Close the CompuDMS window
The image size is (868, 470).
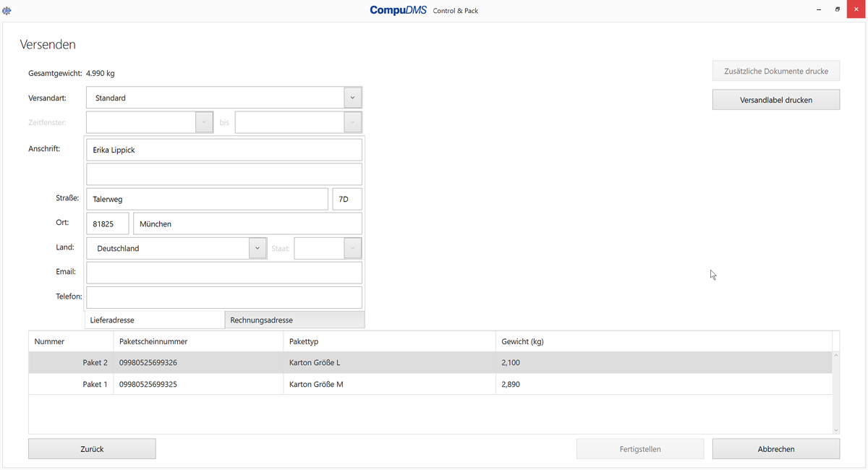pos(857,10)
